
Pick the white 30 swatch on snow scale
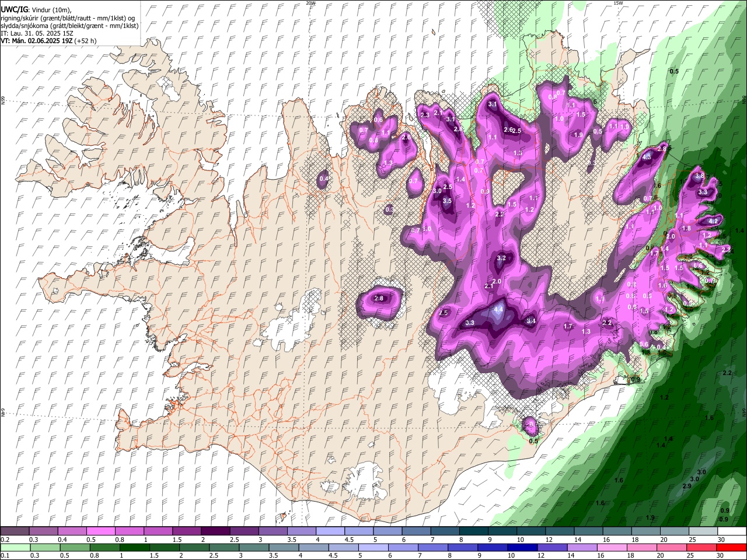(x=732, y=531)
